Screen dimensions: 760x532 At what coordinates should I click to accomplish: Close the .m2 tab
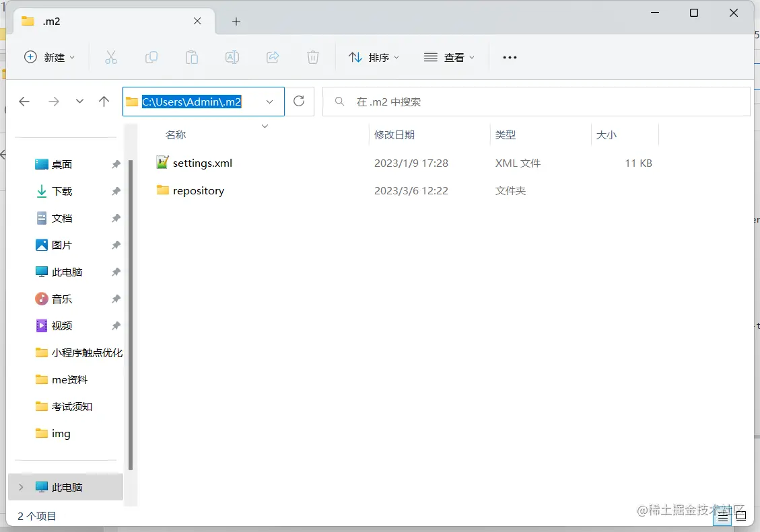point(197,21)
